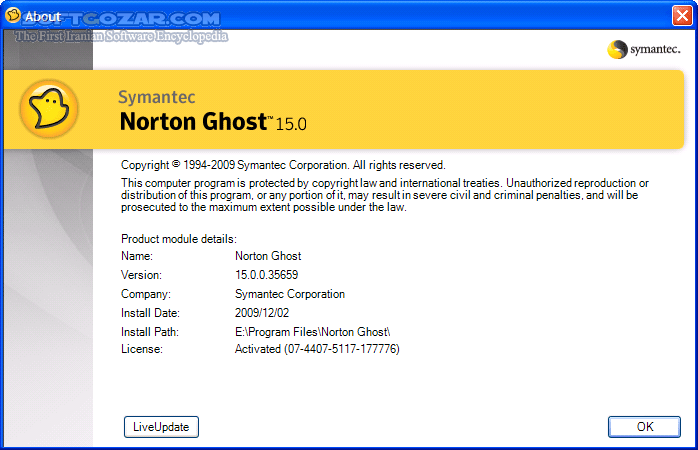The image size is (698, 450).
Task: Click the Symantec word in yellow banner
Action: [157, 97]
